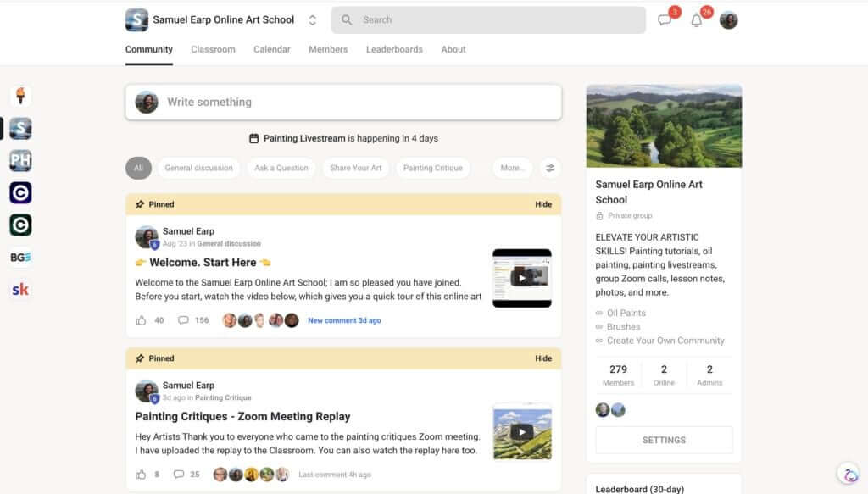Click the Write something post box
This screenshot has width=868, height=494.
(339, 102)
